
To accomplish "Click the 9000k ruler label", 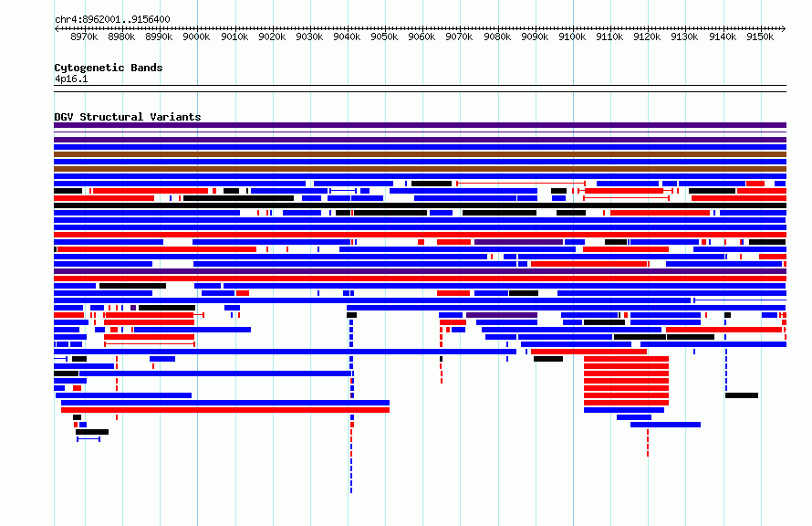I will pyautogui.click(x=196, y=37).
